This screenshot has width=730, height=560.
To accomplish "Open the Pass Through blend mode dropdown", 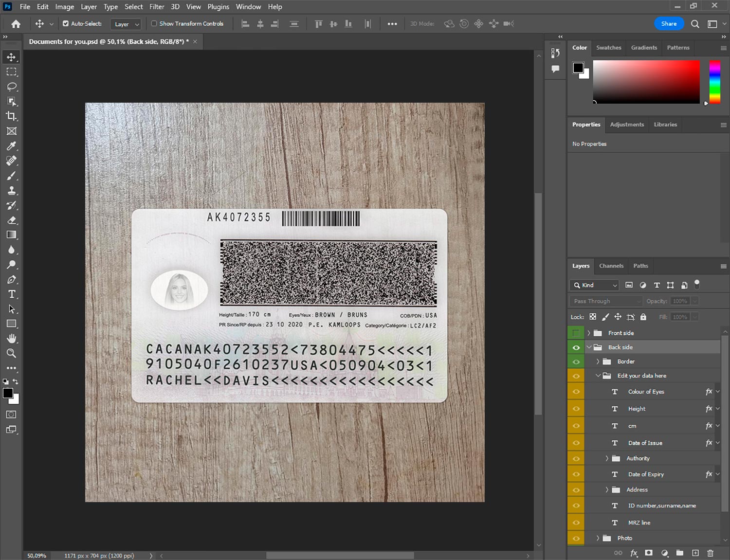I will click(x=606, y=301).
